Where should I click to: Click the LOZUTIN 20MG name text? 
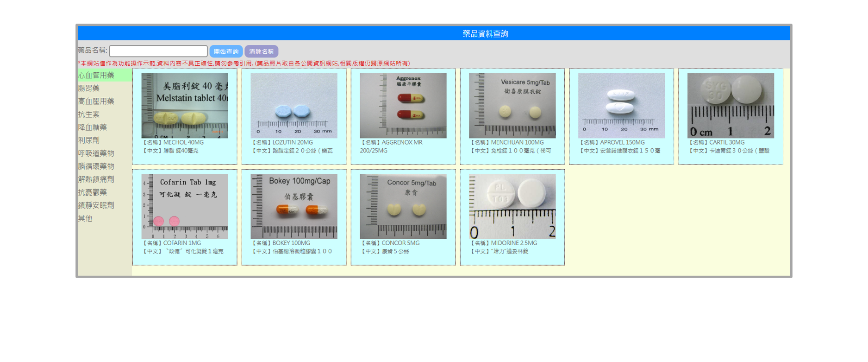point(282,142)
